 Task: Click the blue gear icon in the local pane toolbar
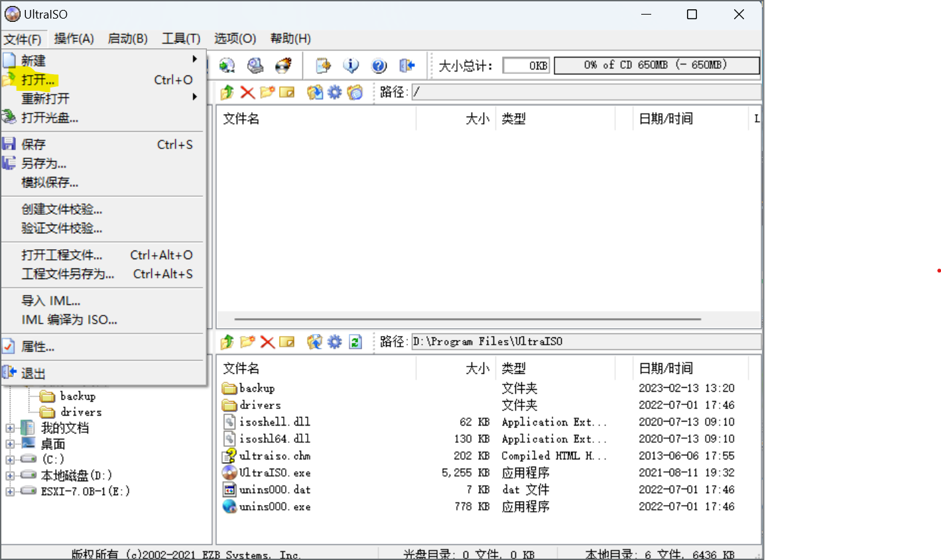pos(335,341)
